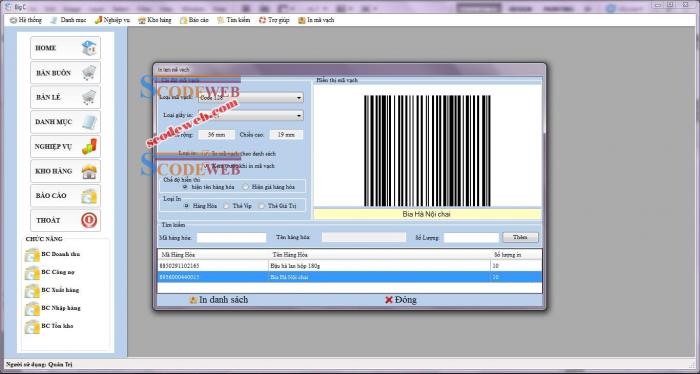Click the Thêm button
Screen dimensions: 700x374
(520, 237)
